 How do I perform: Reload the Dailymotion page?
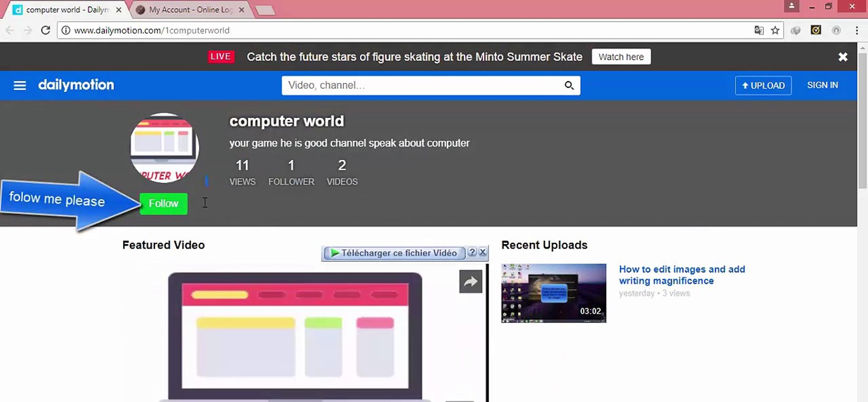click(46, 31)
